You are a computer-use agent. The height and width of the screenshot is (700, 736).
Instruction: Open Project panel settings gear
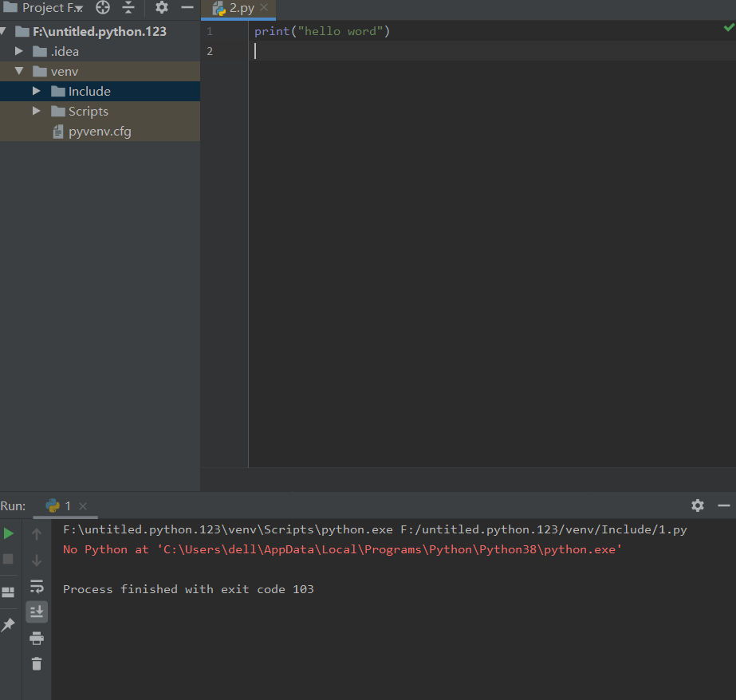[162, 7]
